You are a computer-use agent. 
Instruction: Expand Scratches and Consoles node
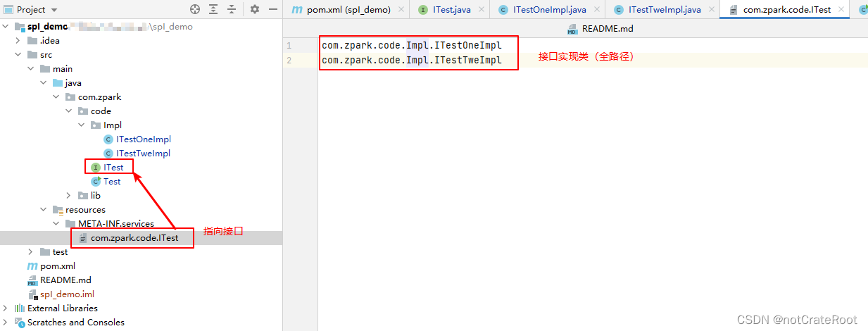[6, 322]
